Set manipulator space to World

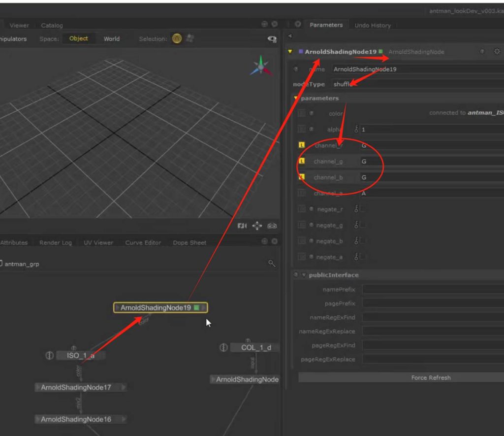click(x=111, y=39)
